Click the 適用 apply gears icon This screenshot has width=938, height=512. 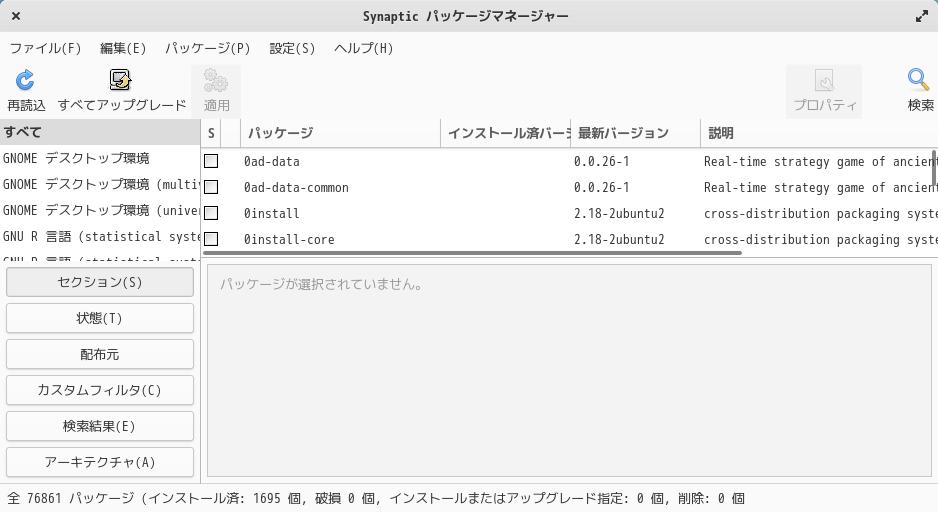(x=216, y=80)
